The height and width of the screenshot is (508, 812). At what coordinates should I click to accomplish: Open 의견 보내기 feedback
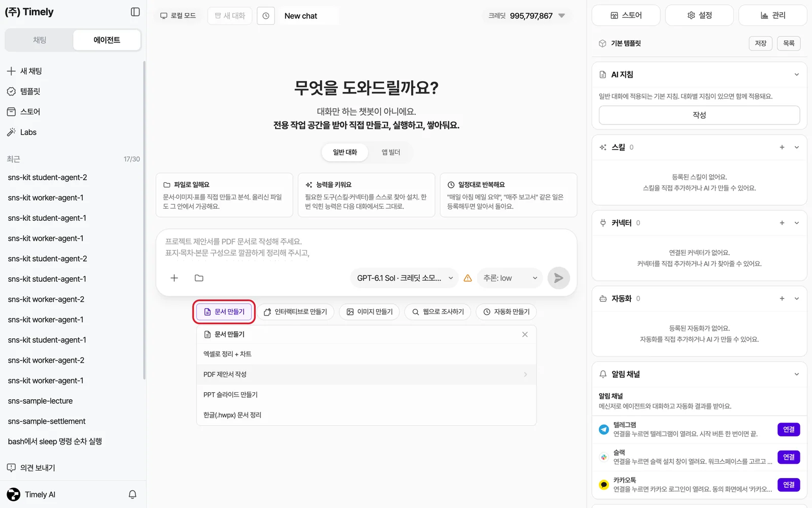tap(31, 467)
